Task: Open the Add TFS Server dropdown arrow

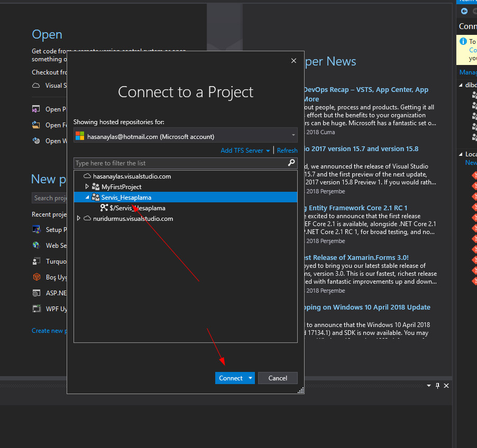Action: (x=268, y=151)
